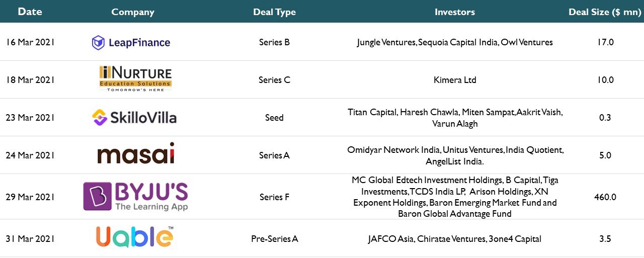The image size is (644, 258).
Task: Open the BYJU'S Learning App logo
Action: [x=135, y=197]
